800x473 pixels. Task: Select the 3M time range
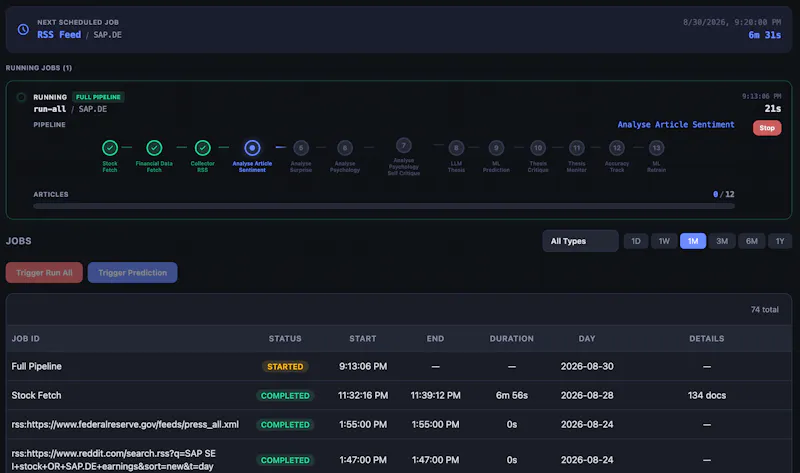(722, 241)
